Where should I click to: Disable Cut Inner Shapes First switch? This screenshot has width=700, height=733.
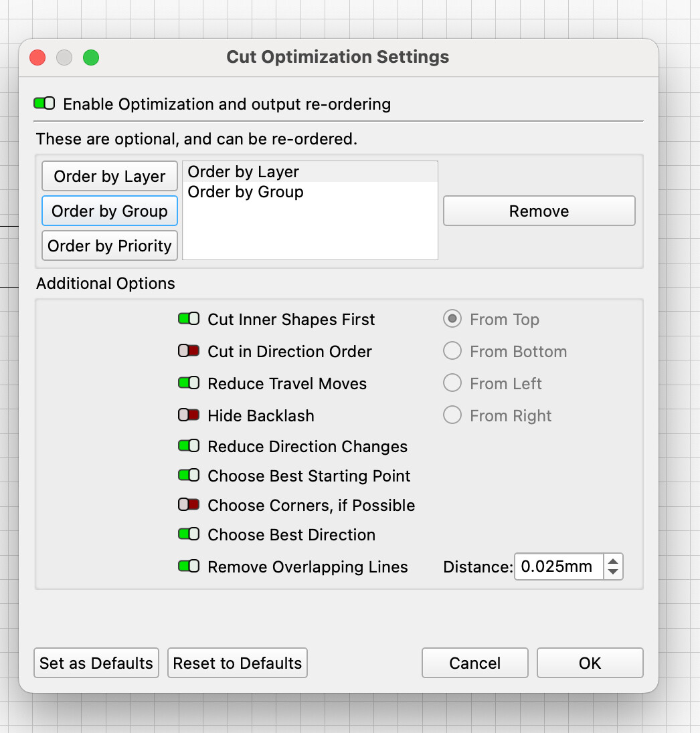click(189, 319)
